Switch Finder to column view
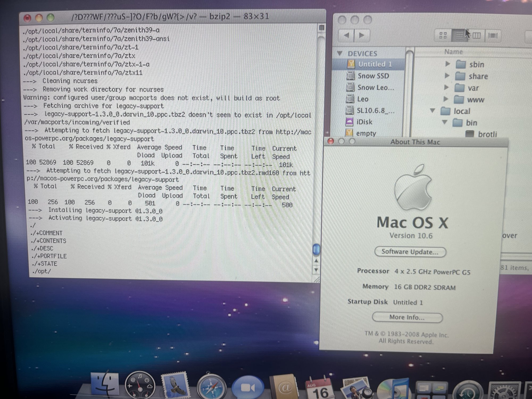 pyautogui.click(x=476, y=35)
